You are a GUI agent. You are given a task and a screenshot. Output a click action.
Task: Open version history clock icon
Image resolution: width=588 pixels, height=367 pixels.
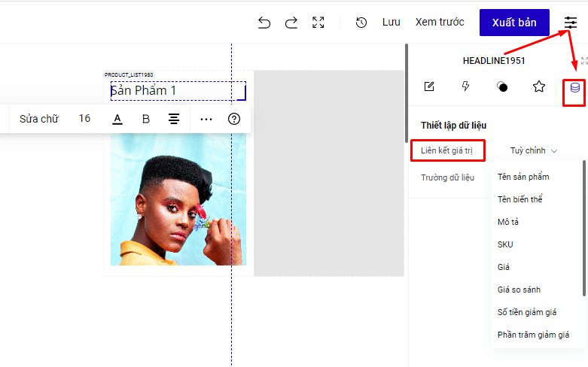pos(361,23)
